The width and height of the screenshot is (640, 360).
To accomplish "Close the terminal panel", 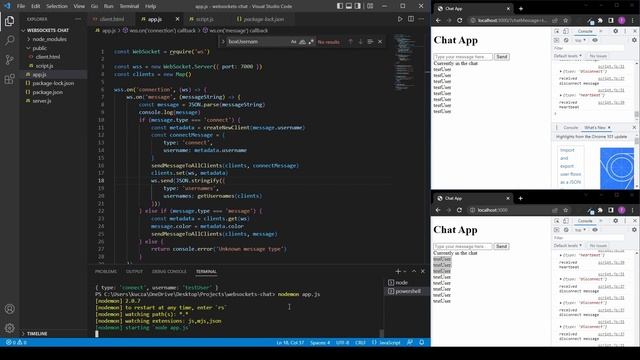I will (x=423, y=271).
